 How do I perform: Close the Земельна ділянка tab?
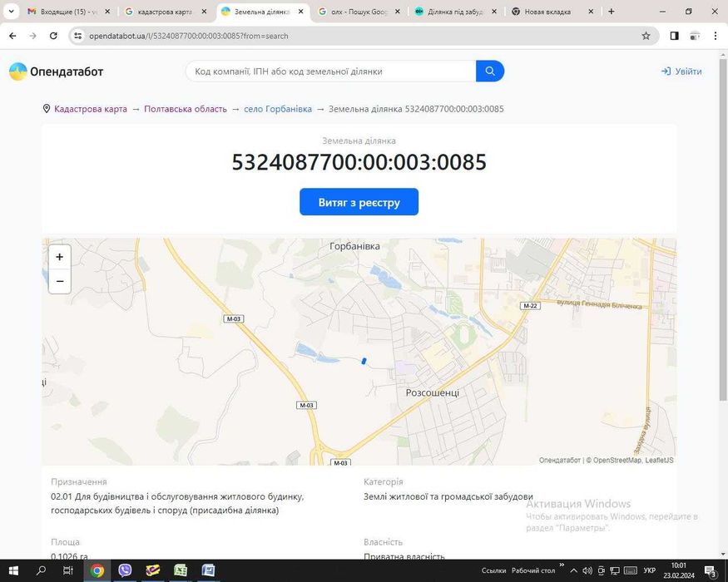pos(301,12)
